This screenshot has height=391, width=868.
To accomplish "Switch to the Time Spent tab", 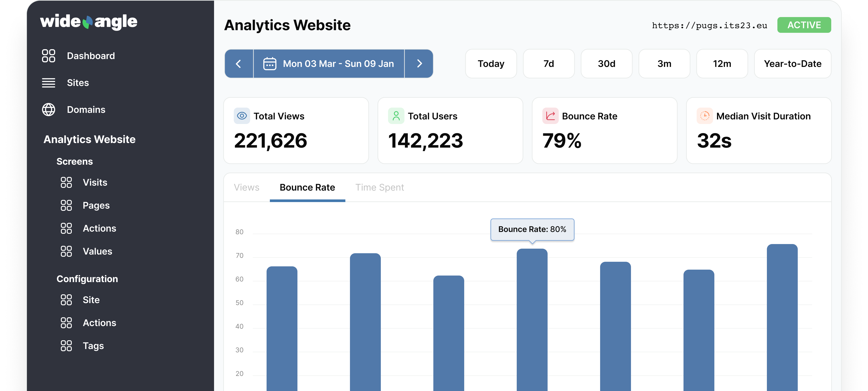I will [380, 188].
